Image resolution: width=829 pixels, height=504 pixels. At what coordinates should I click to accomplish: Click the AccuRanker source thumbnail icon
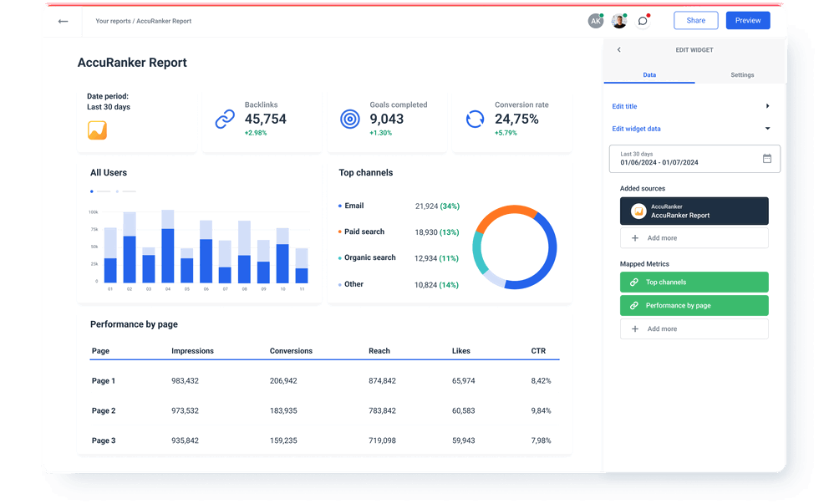(x=638, y=211)
